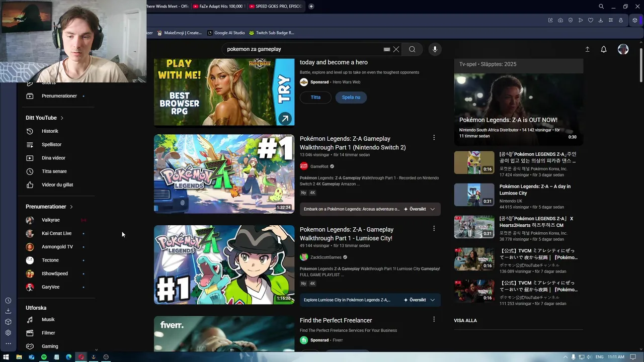Expand the Prenumerationer section chevron
The image size is (644, 362).
point(71,207)
